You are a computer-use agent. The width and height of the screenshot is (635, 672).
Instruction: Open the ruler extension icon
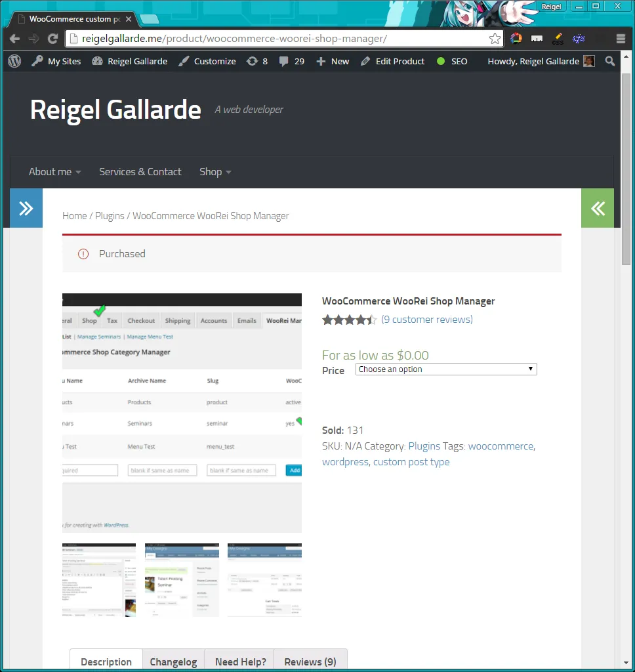(537, 39)
